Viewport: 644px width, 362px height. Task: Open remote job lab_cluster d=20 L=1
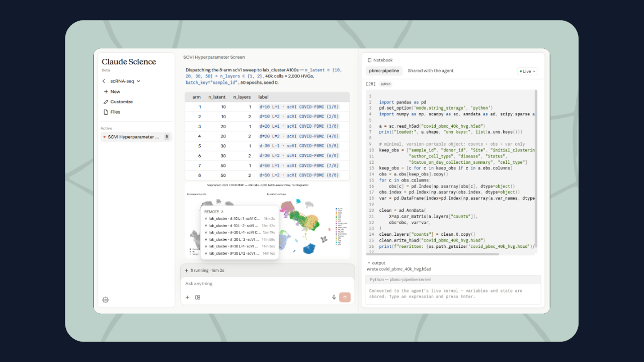pos(239,233)
